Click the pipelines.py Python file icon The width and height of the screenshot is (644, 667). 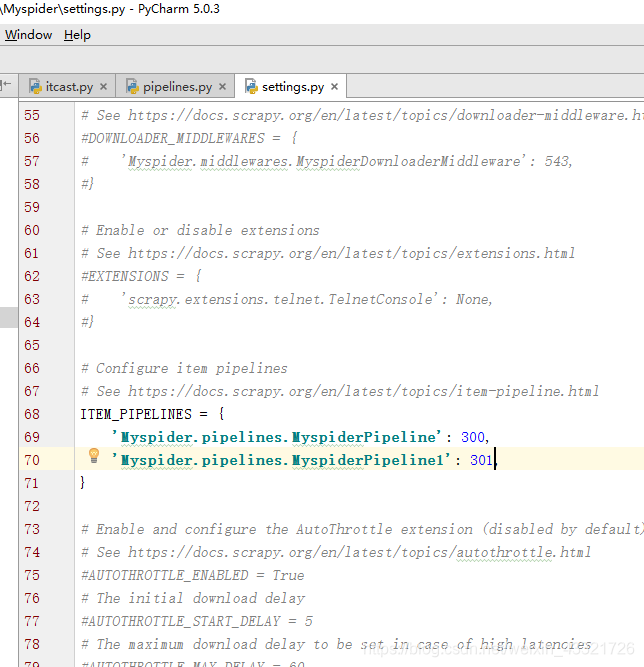(x=133, y=86)
